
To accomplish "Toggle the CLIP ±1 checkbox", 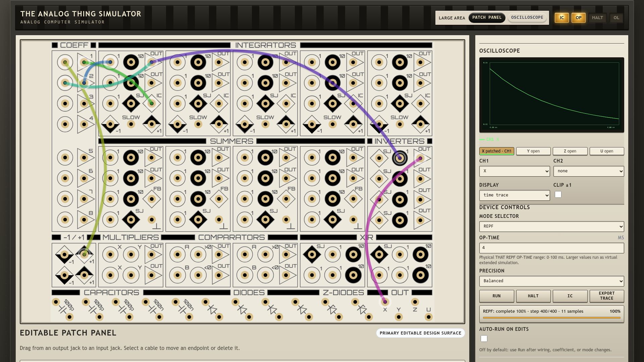I will coord(558,194).
